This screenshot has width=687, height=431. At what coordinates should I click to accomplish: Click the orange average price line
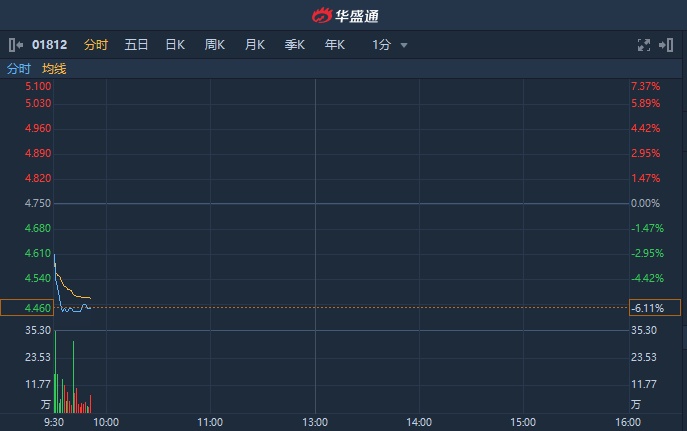[71, 290]
